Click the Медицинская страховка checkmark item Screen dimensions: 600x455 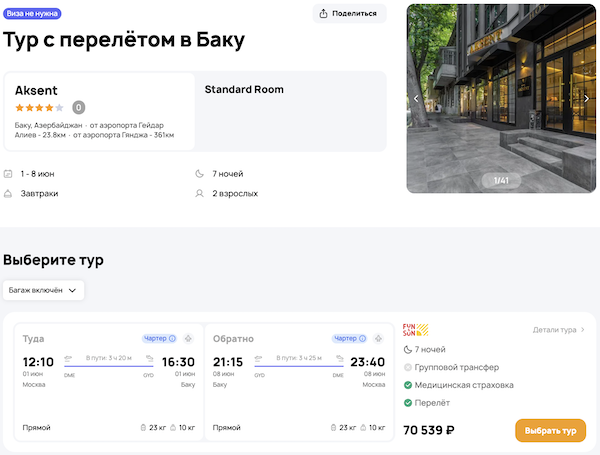[459, 385]
